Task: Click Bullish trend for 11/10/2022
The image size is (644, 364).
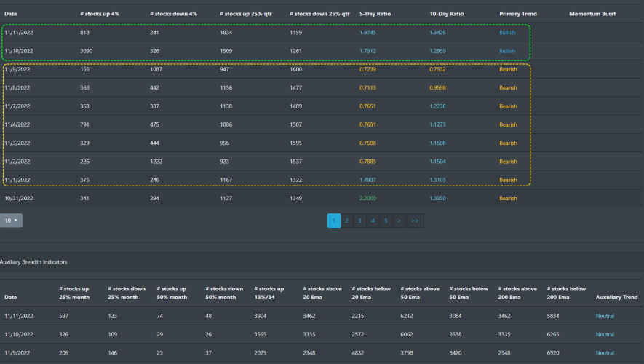Action: click(507, 51)
